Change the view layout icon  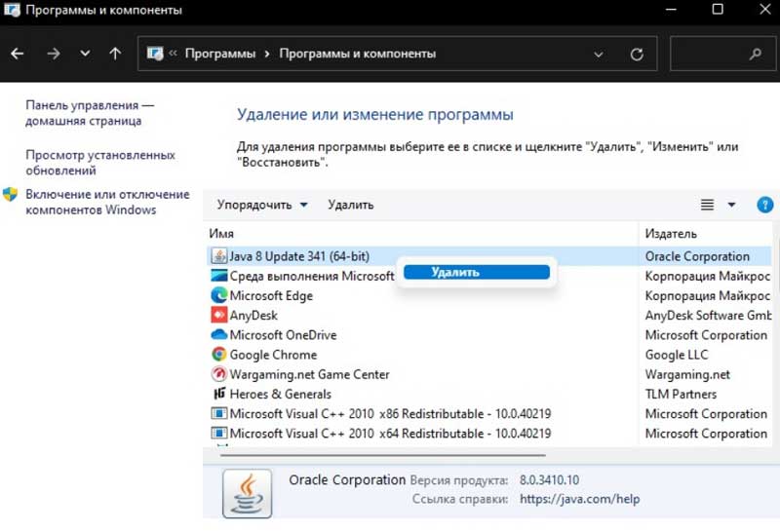click(x=707, y=205)
